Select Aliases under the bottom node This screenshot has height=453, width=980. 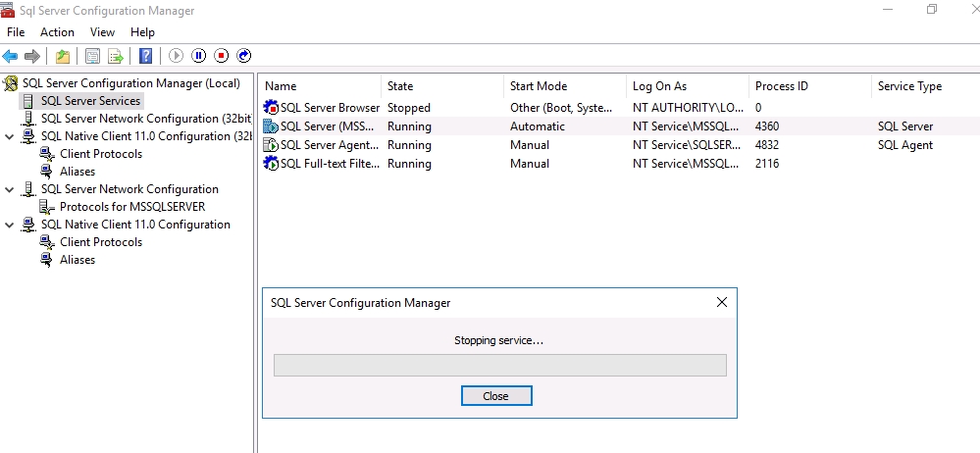[x=77, y=260]
